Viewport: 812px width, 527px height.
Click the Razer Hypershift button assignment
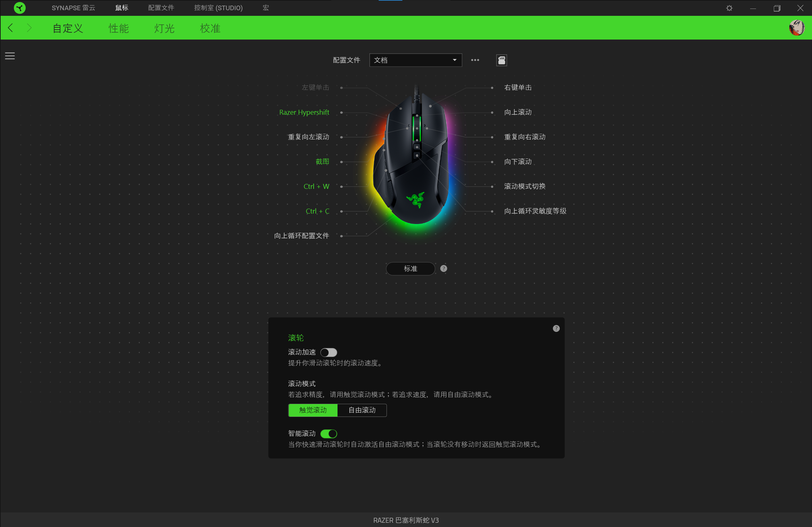(x=304, y=112)
